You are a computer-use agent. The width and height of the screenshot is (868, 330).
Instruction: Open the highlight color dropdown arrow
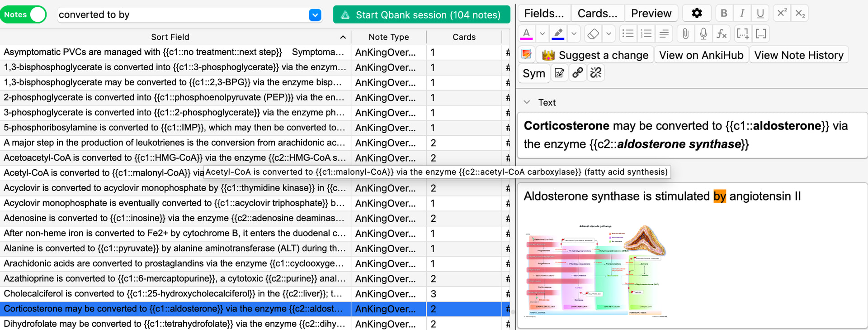coord(574,33)
